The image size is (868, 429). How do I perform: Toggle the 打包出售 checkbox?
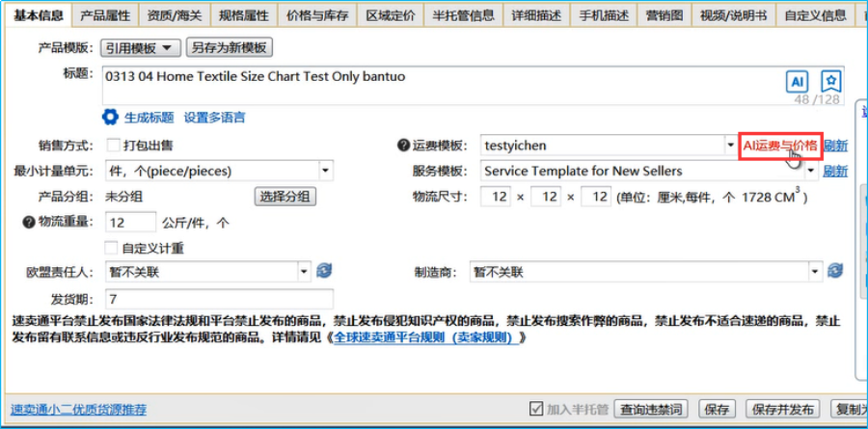[x=113, y=146]
